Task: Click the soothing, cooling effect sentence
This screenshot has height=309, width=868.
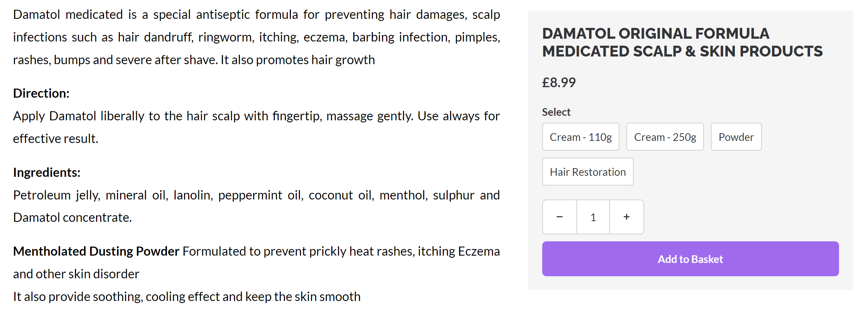Action: tap(187, 296)
